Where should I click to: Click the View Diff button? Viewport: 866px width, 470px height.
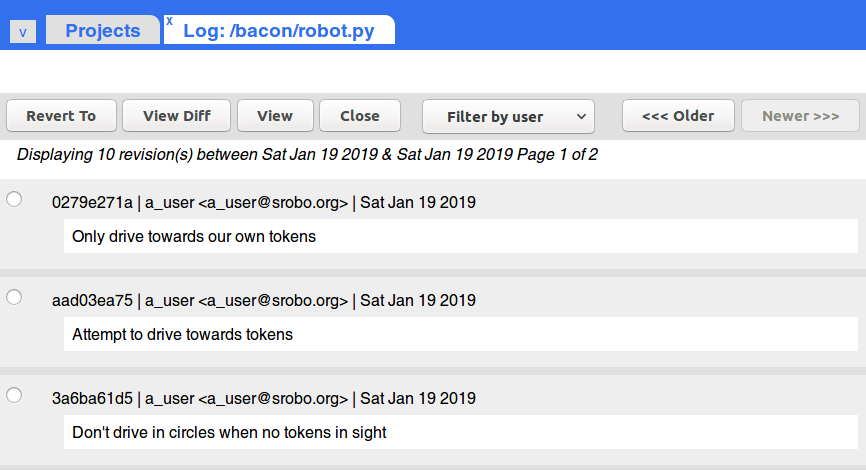177,116
